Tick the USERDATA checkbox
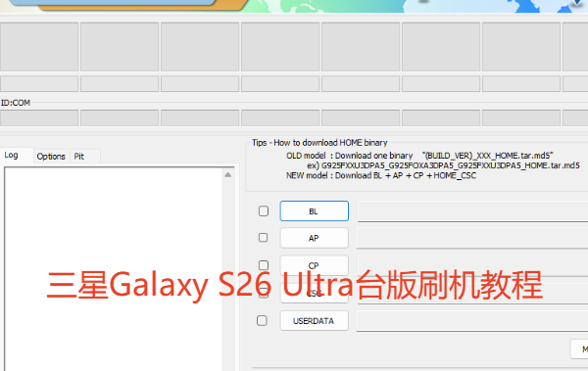 (262, 320)
